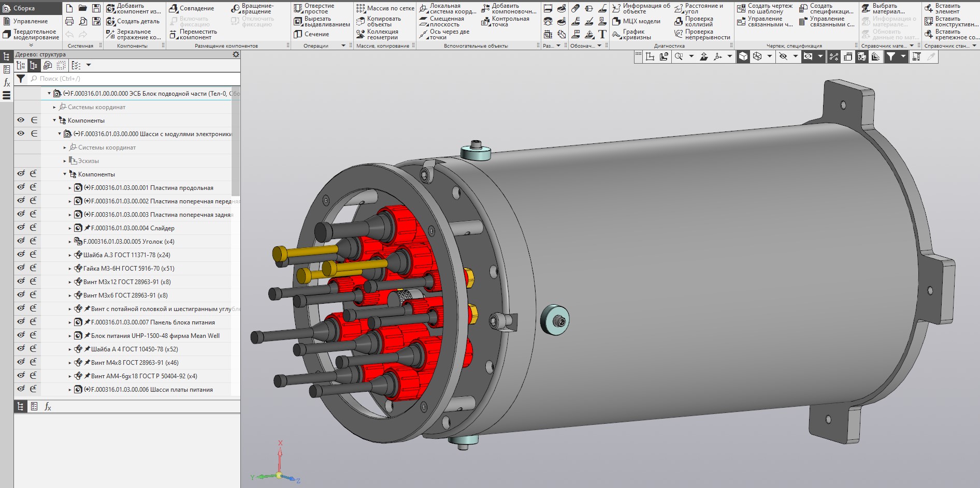Run Проверка коллизий check
980x488 pixels.
[694, 21]
